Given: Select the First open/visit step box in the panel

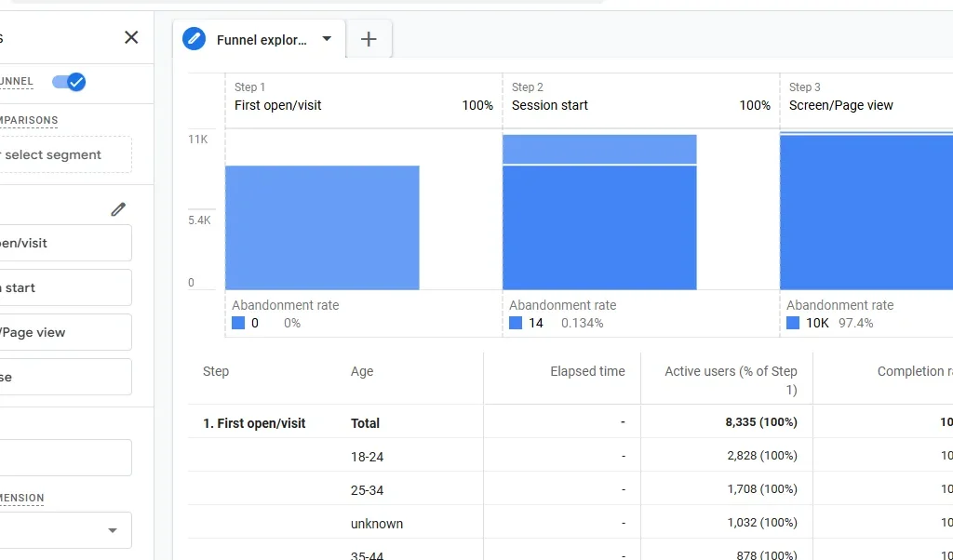Looking at the screenshot, I should coord(66,243).
